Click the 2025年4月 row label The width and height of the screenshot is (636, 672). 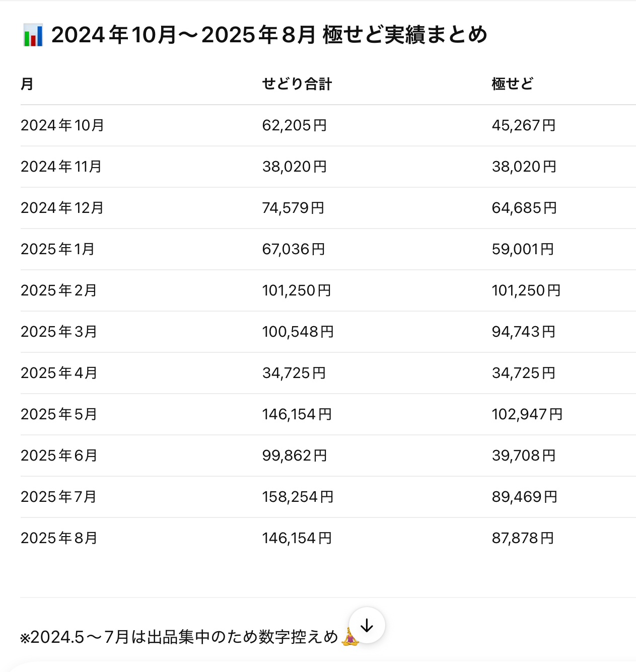pos(59,373)
